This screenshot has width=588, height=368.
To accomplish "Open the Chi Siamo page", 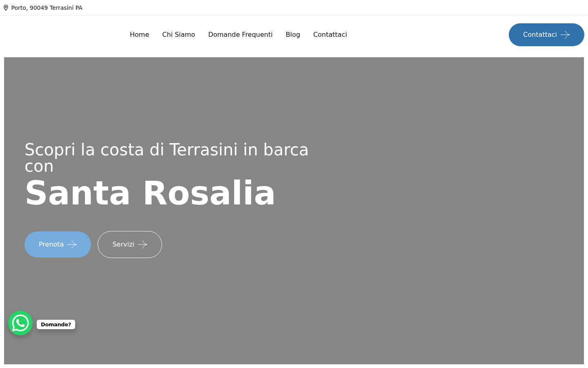I will point(178,35).
